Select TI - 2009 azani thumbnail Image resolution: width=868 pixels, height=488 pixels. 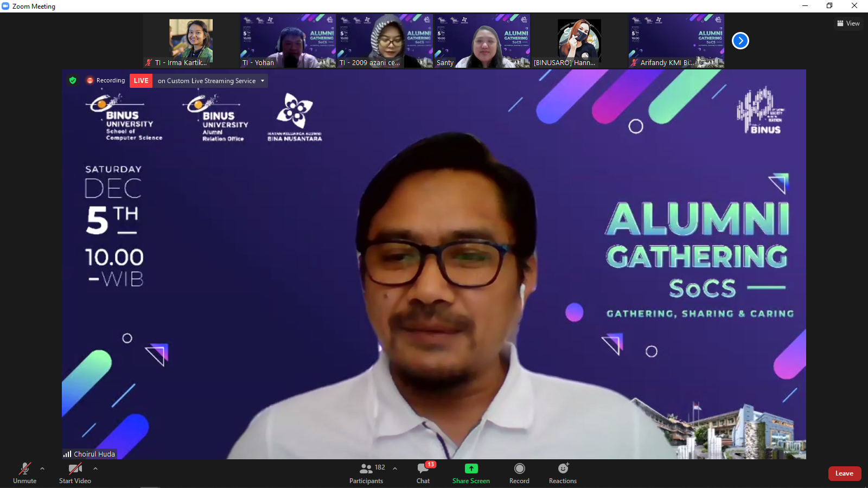click(x=385, y=41)
